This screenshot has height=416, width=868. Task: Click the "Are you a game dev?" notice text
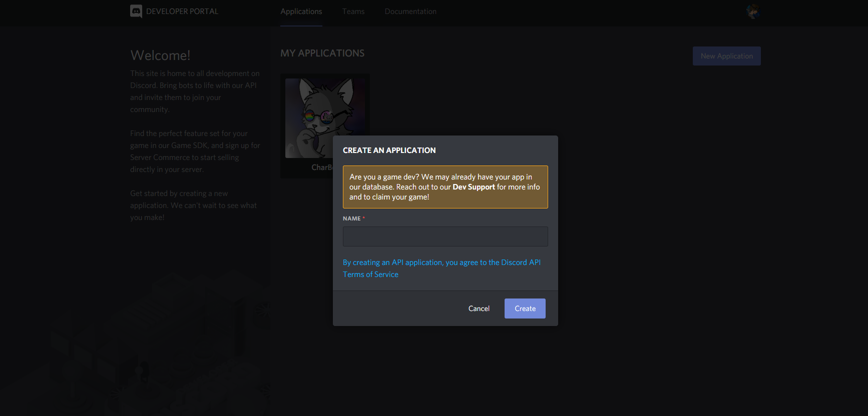point(445,187)
